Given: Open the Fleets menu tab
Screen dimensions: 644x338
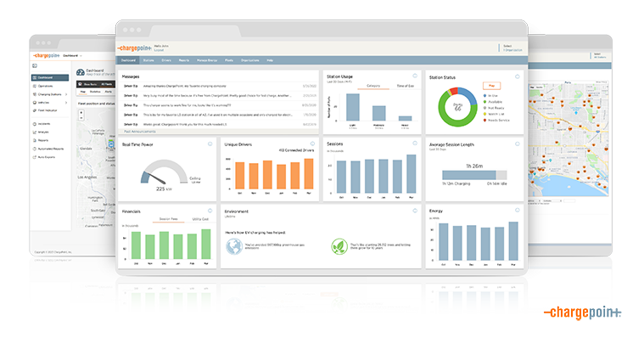Looking at the screenshot, I should pyautogui.click(x=229, y=60).
